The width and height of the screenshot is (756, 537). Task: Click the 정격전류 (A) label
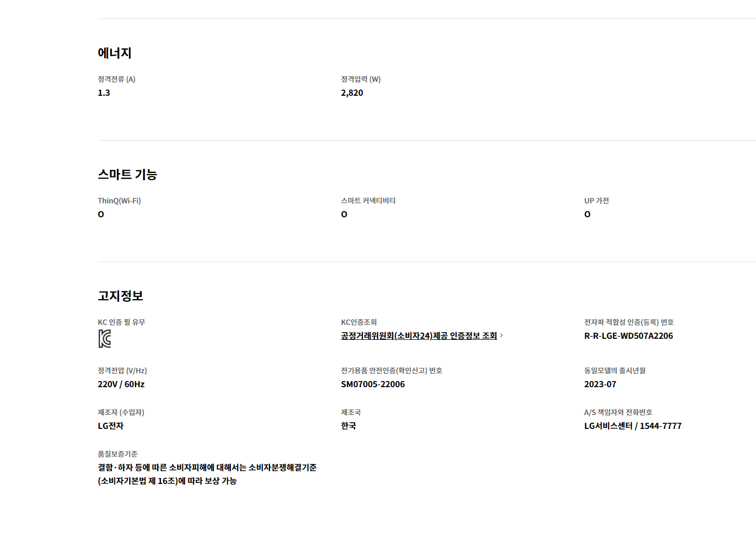click(116, 79)
